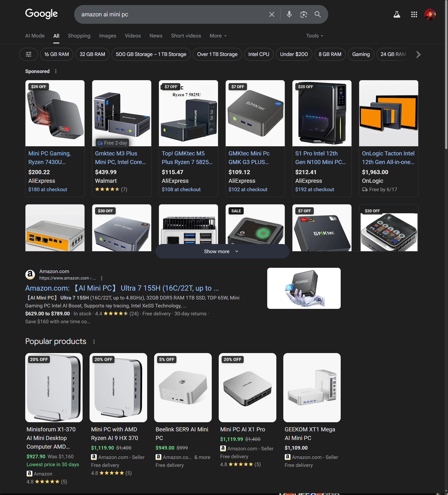Toggle the 32 GB RAM filter chip
Screen dimensions: 448x495
(x=92, y=54)
